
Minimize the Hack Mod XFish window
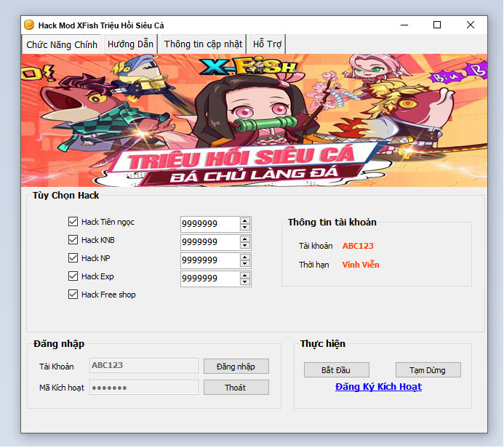point(404,25)
